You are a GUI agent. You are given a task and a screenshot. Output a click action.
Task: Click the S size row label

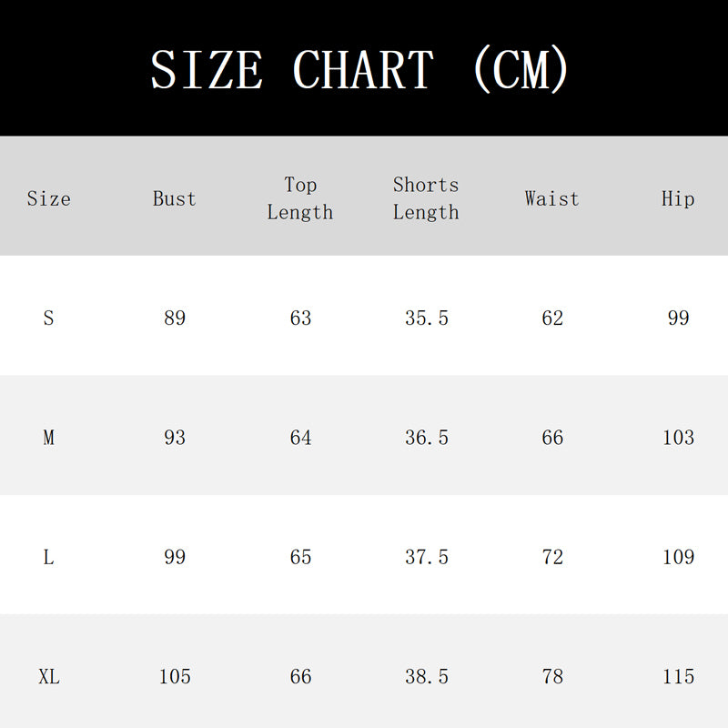[x=49, y=318]
